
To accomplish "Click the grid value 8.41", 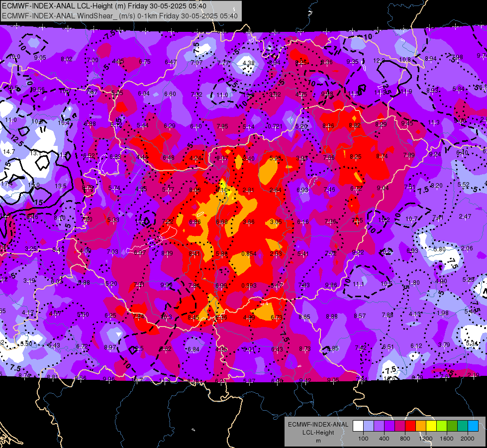I will 194,254.
